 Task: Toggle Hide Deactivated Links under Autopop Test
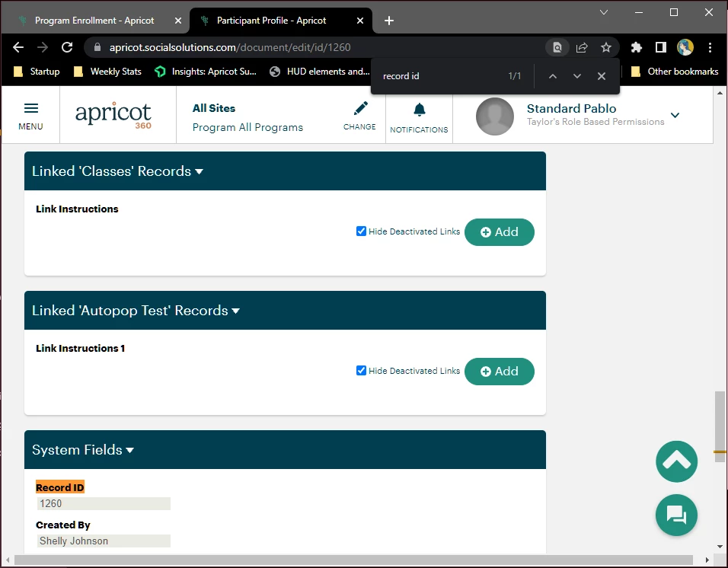pyautogui.click(x=361, y=370)
